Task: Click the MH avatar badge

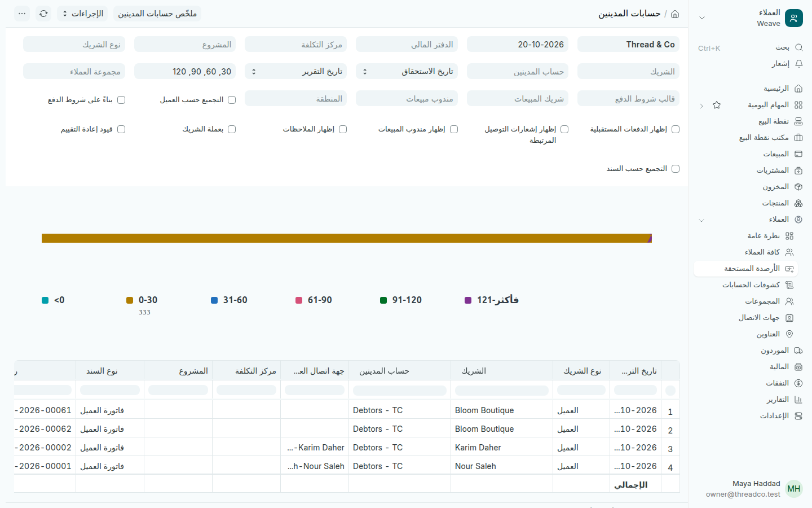Action: click(794, 489)
